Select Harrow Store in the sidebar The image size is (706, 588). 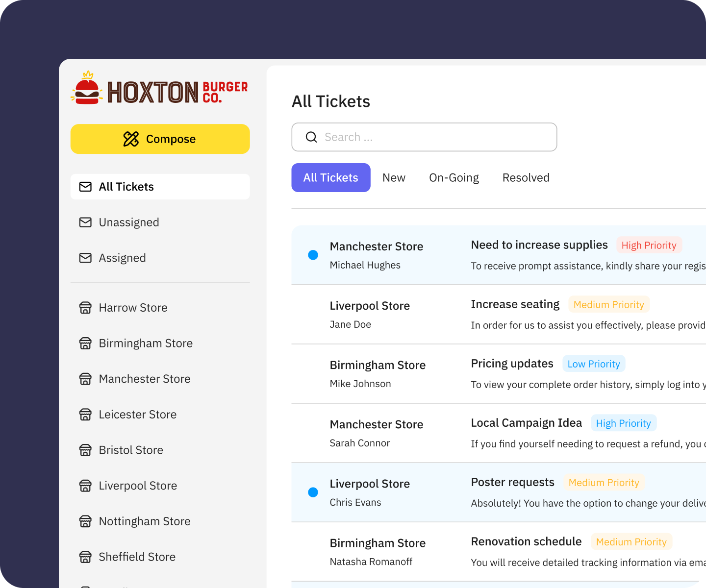tap(160, 308)
